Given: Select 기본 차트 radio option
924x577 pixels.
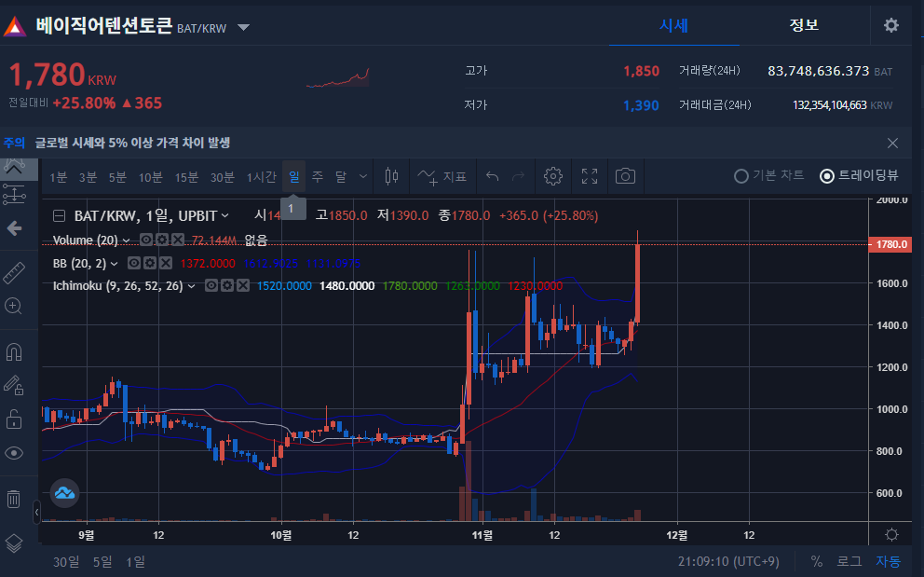Looking at the screenshot, I should [769, 175].
